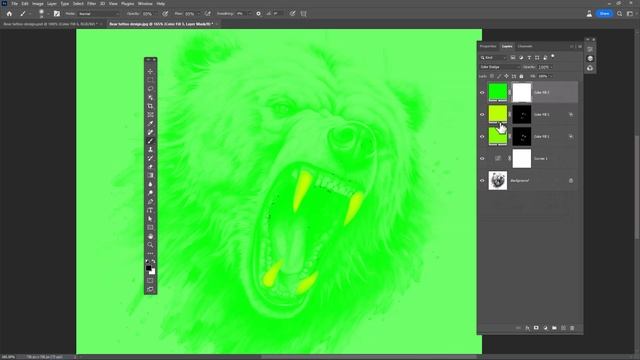Select the Dodge tool

pyautogui.click(x=150, y=193)
